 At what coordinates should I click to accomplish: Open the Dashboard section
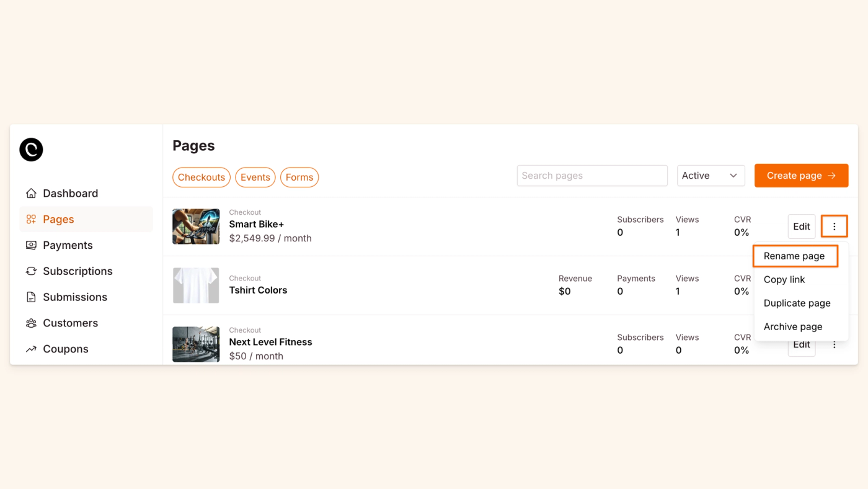(x=86, y=194)
